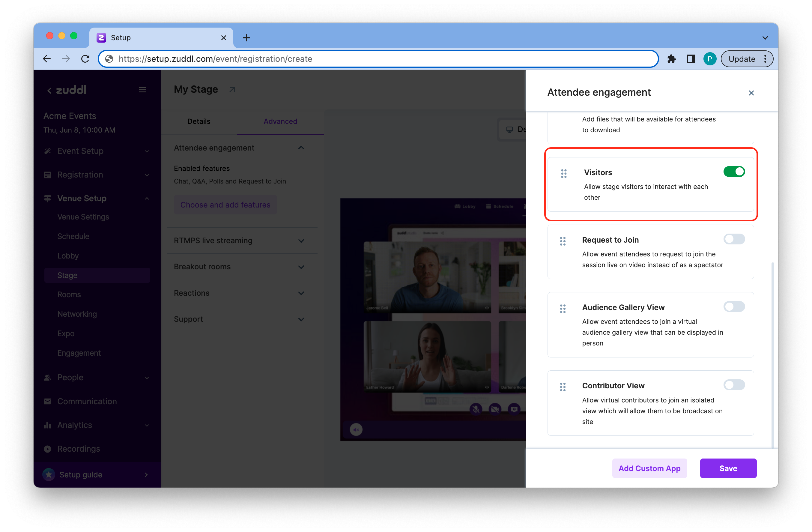Disable the Visitors toggle
The image size is (812, 532).
point(734,172)
